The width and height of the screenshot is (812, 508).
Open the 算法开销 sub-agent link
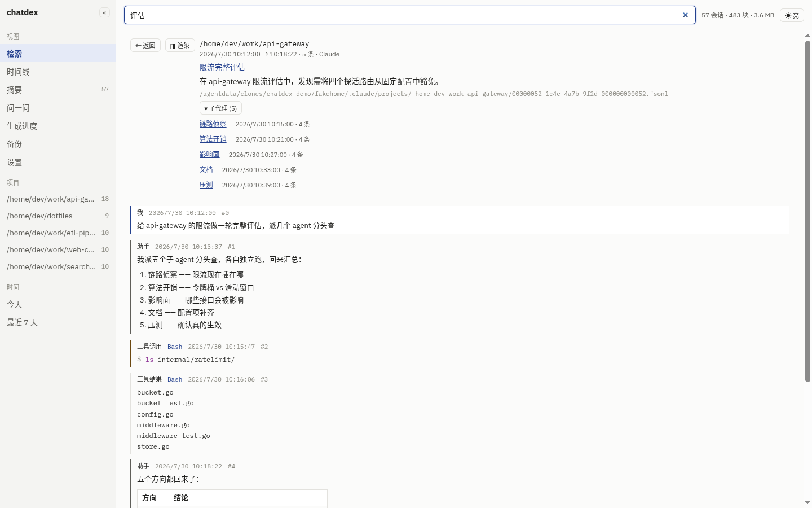213,139
